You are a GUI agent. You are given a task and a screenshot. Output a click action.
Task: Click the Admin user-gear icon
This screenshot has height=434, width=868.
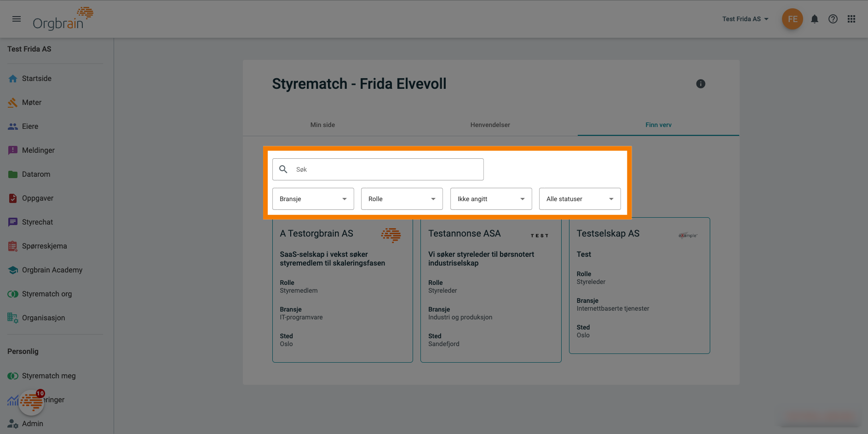click(13, 424)
